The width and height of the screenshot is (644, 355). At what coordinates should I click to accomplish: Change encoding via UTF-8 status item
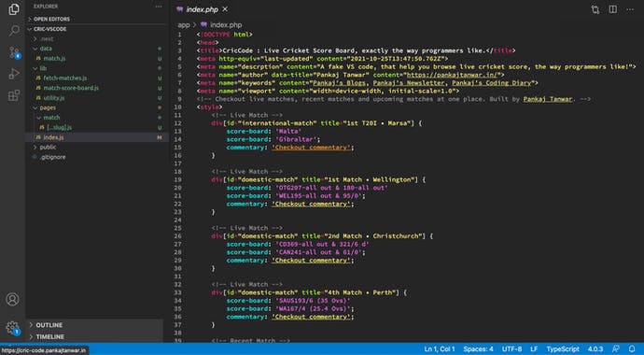tap(511, 348)
